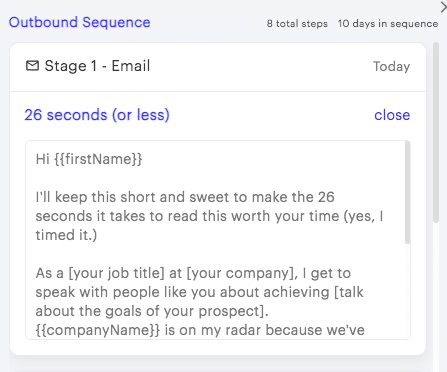The height and width of the screenshot is (372, 447).
Task: Dismiss the panel with the top-right X
Action: pos(444,7)
